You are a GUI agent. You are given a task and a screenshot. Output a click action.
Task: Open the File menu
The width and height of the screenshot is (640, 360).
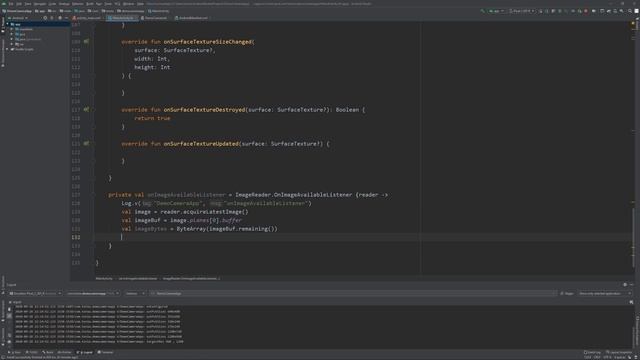coord(11,4)
